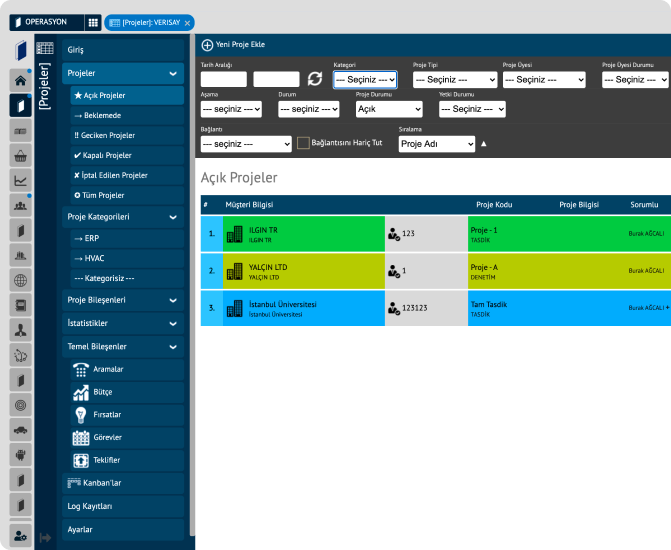Select Geciken Projeler in the menu
The image size is (671, 550).
pyautogui.click(x=127, y=135)
